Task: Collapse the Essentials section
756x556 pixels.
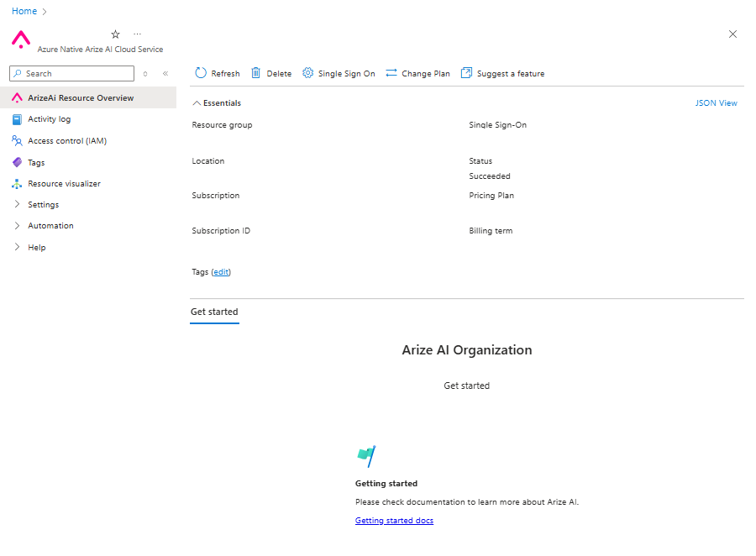Action: point(217,103)
